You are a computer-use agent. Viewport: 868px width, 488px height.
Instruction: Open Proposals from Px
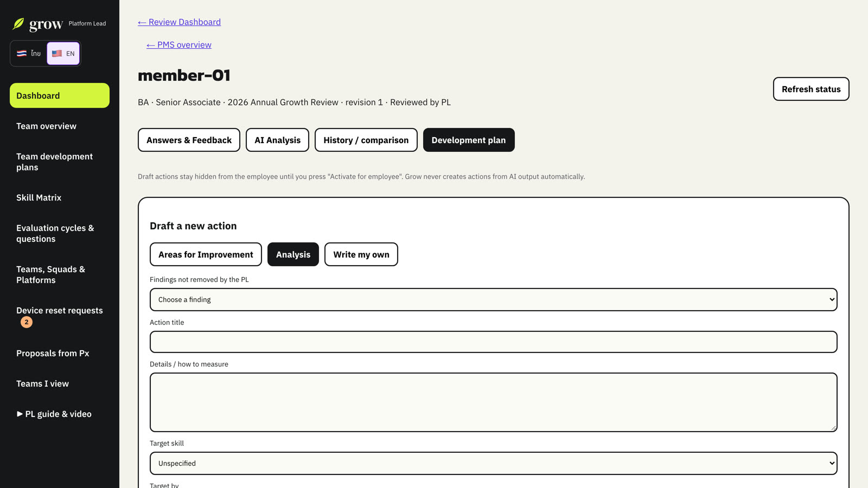(x=60, y=354)
